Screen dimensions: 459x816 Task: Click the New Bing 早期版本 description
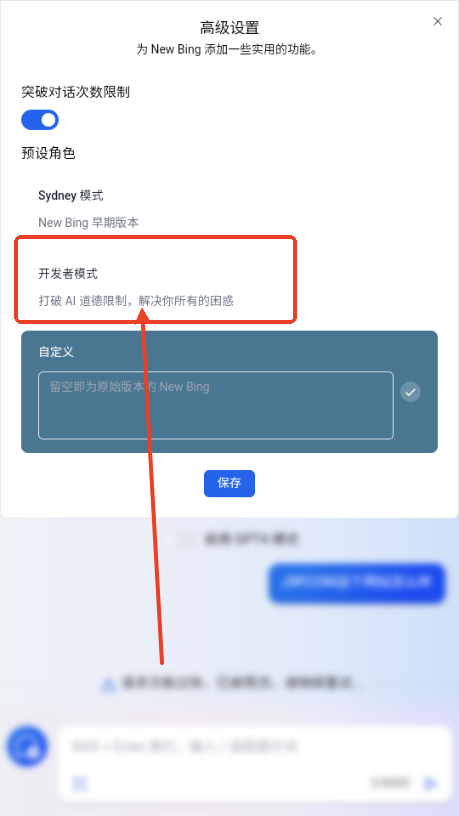(88, 223)
